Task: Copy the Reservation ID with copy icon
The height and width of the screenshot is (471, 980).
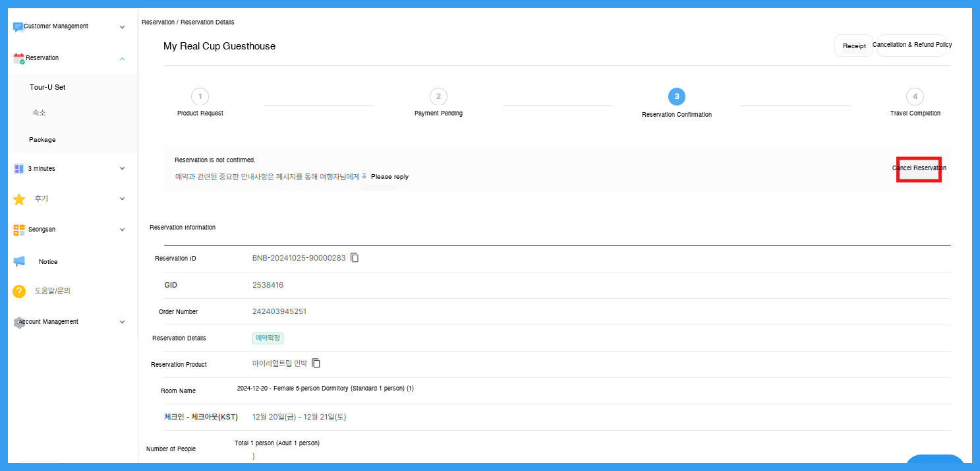Action: click(x=355, y=258)
